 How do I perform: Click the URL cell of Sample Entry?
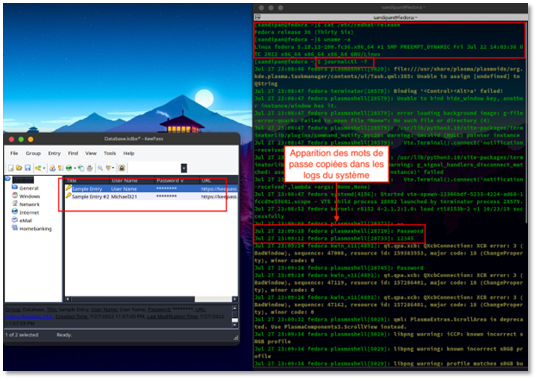click(219, 189)
